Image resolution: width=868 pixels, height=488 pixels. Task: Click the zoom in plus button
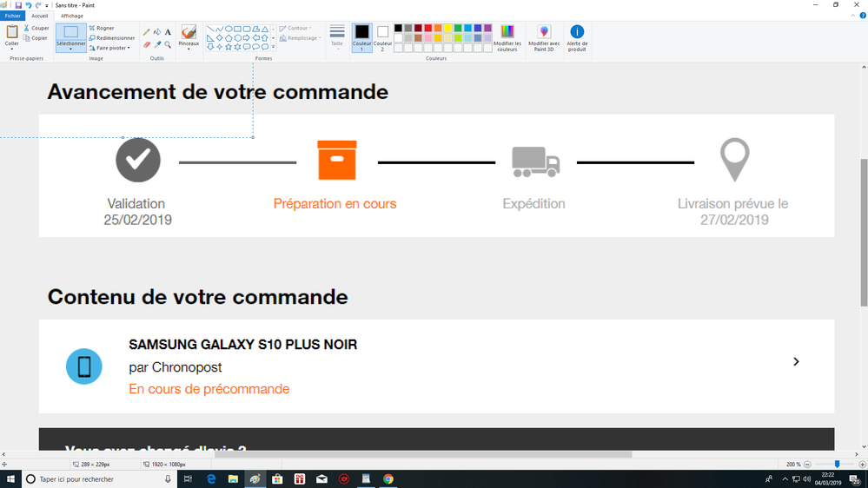coord(862,465)
